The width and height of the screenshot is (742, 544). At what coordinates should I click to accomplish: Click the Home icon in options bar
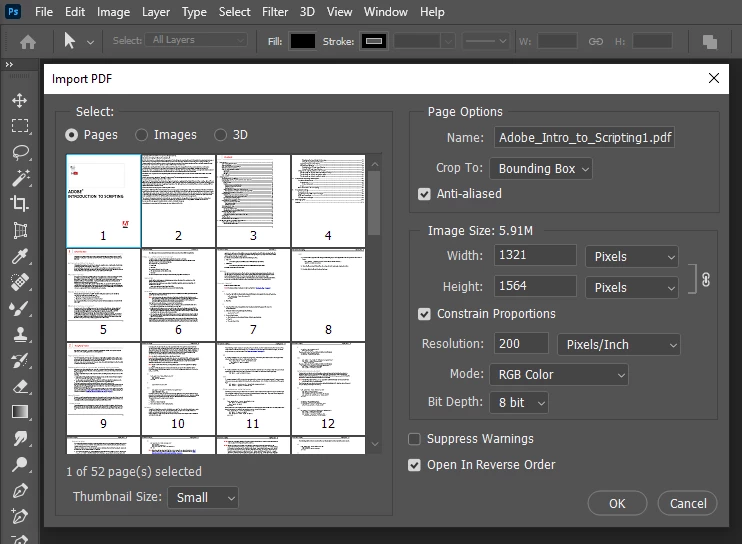pyautogui.click(x=28, y=42)
